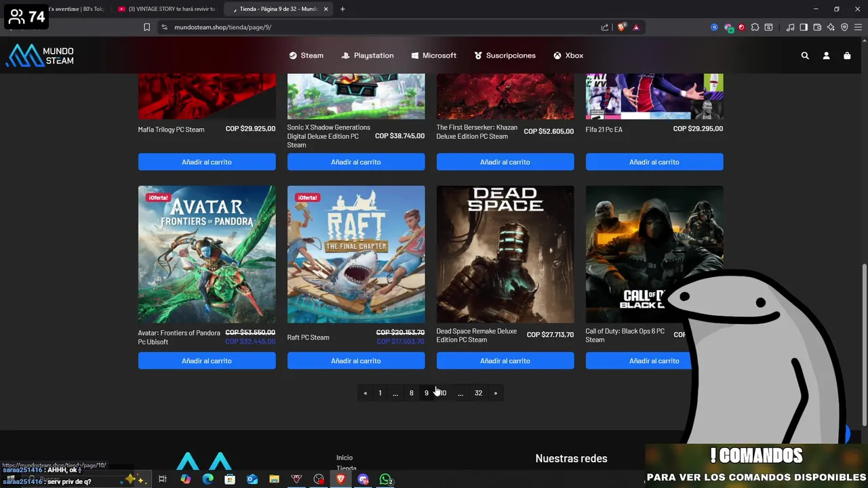
Task: Add Dead Space Remake Deluxe to cart
Action: (x=505, y=361)
